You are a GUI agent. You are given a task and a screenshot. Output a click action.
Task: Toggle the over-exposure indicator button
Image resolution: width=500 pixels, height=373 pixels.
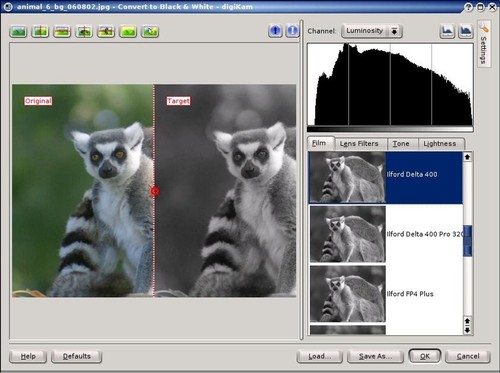tap(292, 31)
